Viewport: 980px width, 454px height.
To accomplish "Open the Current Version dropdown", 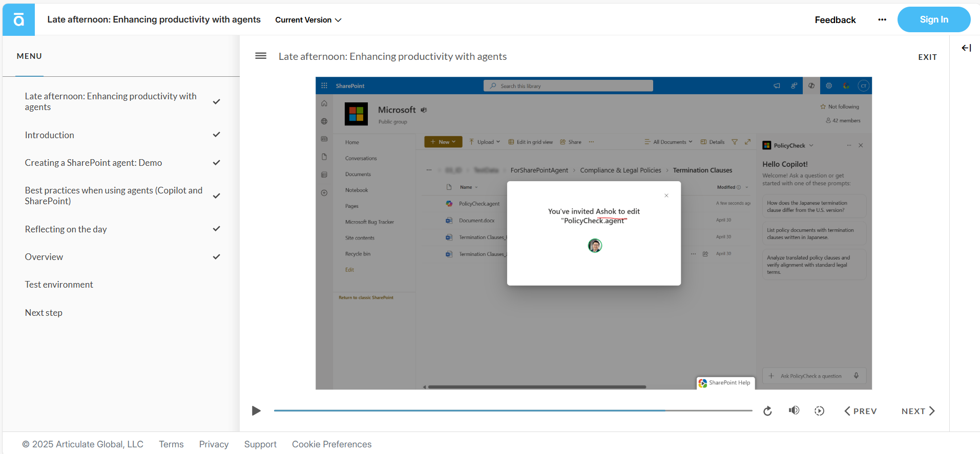I will pos(308,20).
